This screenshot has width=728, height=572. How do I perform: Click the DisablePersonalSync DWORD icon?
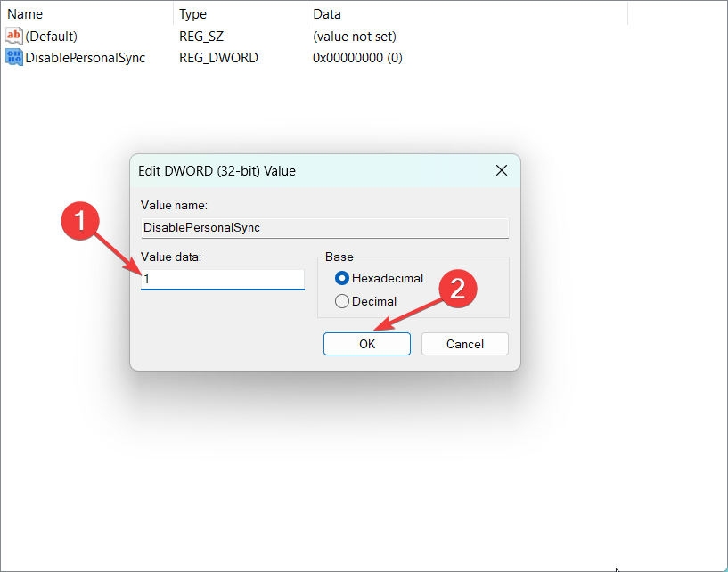pos(14,57)
